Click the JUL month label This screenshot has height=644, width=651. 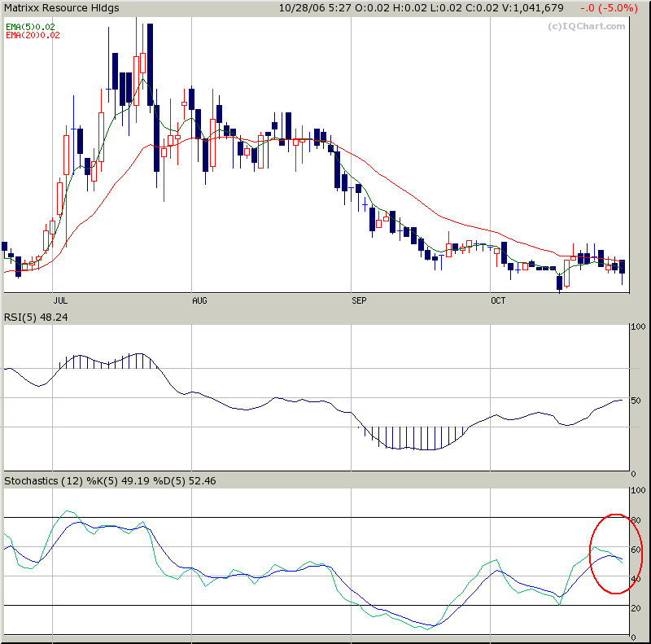tap(60, 300)
